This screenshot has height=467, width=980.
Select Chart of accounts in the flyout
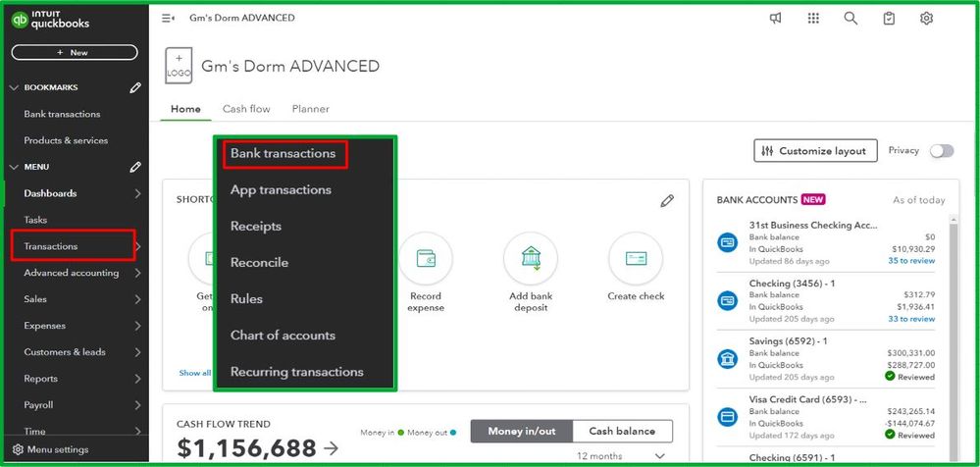click(283, 336)
